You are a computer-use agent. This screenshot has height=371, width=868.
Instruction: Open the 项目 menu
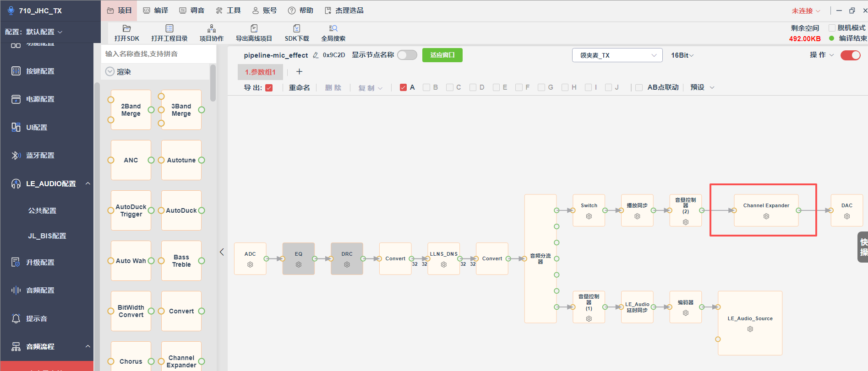tap(119, 11)
